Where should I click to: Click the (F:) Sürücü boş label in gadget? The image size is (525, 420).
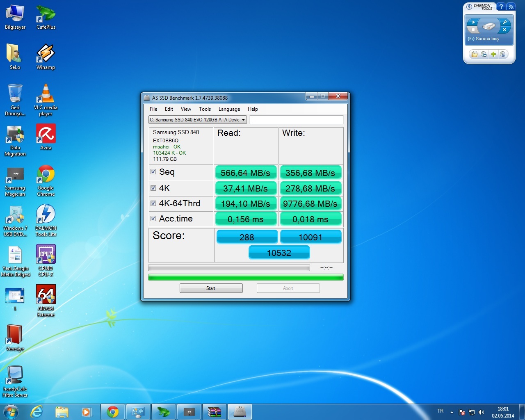tap(483, 39)
